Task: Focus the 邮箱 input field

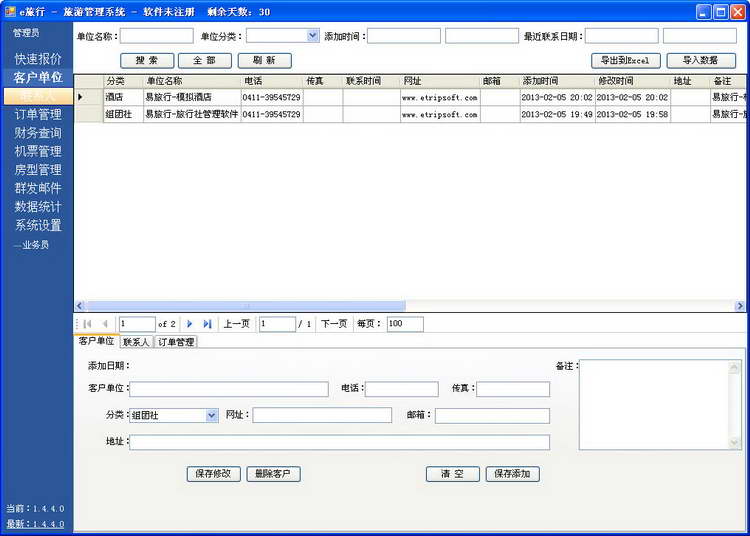Action: coord(492,416)
